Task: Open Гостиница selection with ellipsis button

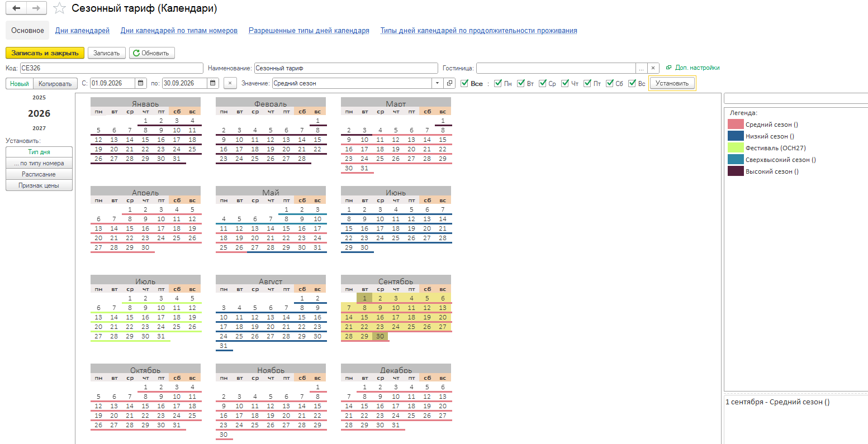Action: [x=642, y=68]
